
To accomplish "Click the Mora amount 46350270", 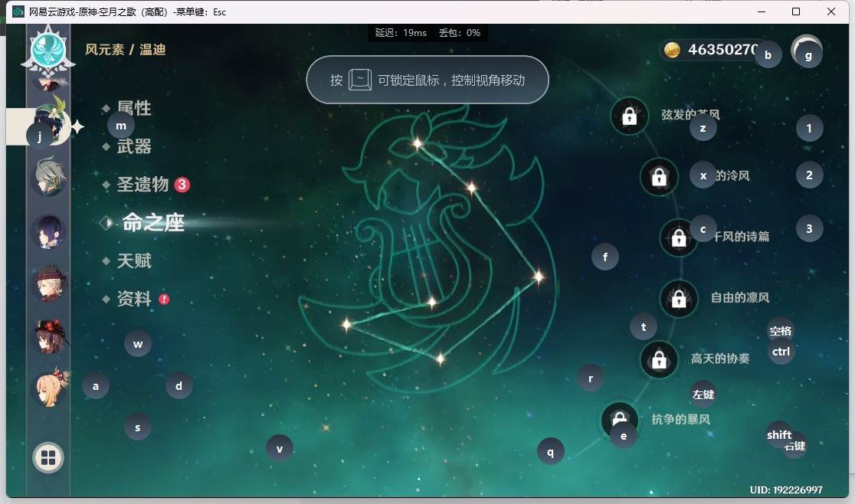I will (722, 50).
